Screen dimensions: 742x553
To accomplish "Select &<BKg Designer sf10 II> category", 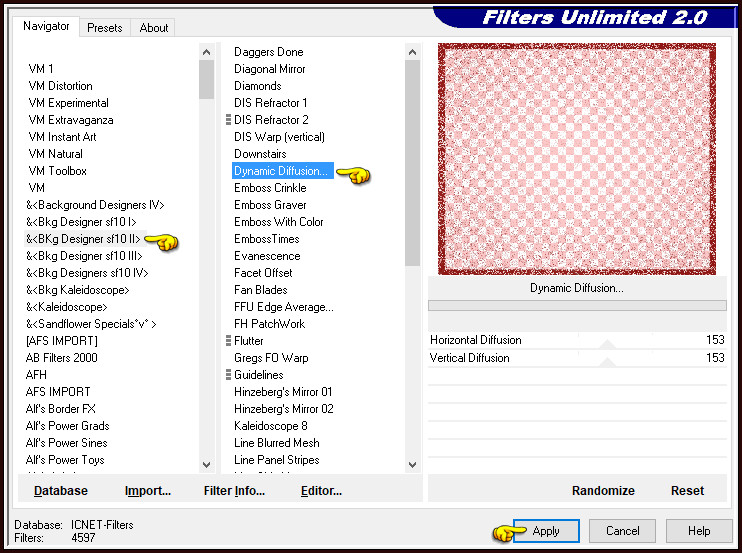I will click(83, 239).
